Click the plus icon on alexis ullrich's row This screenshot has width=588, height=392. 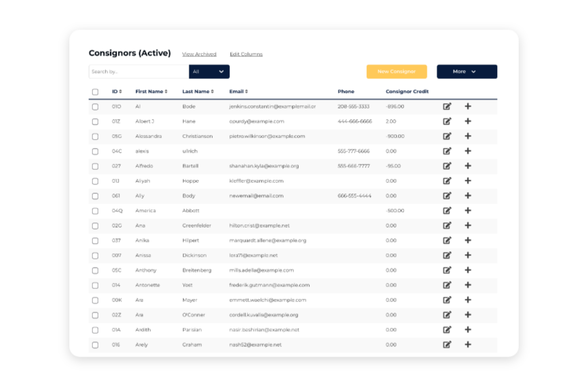[x=468, y=151]
